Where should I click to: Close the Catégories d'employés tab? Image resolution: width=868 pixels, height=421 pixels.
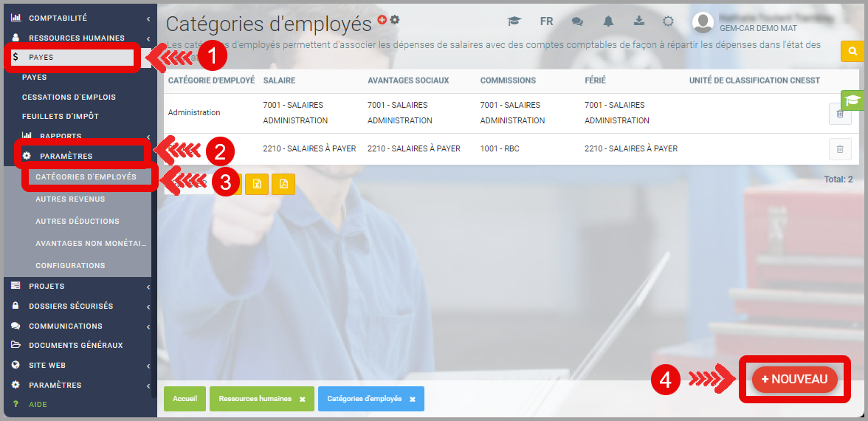[x=413, y=399]
